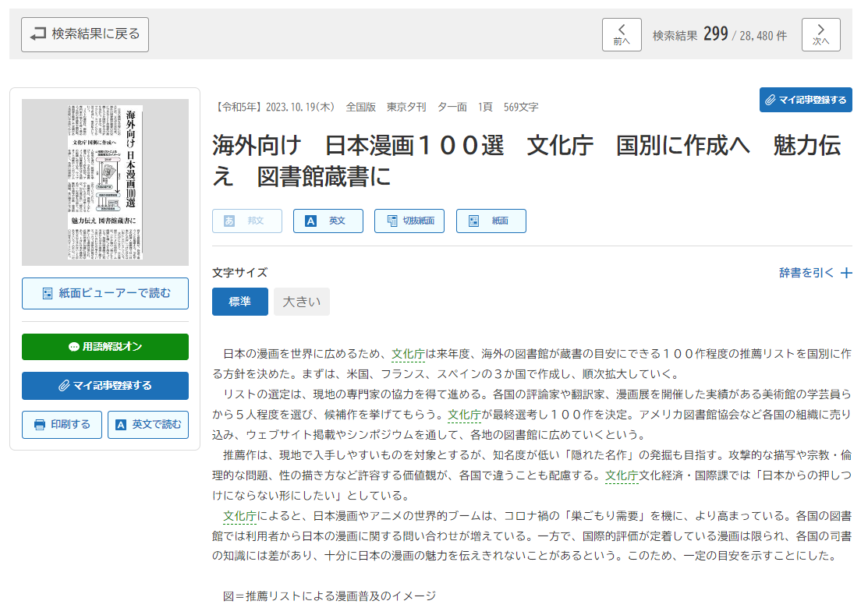Screen dimensions: 868x608
Task: Click top-right マイ記事登録する clip button
Action: [806, 100]
